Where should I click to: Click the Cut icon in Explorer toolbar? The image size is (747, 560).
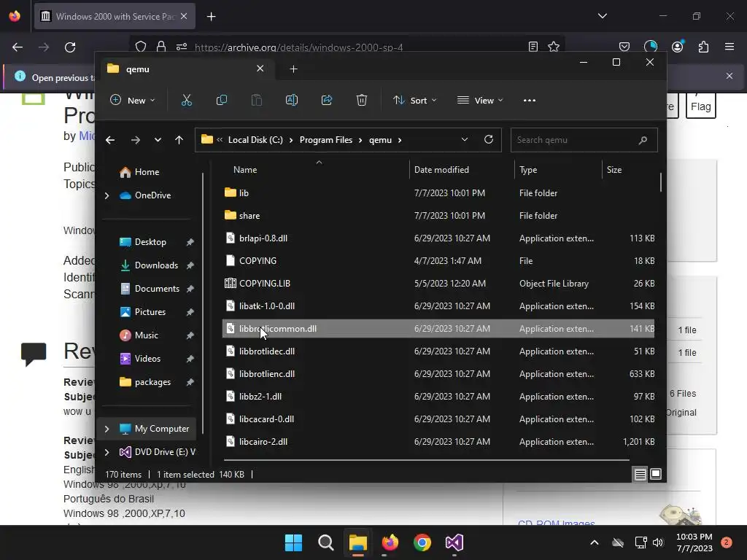(186, 101)
